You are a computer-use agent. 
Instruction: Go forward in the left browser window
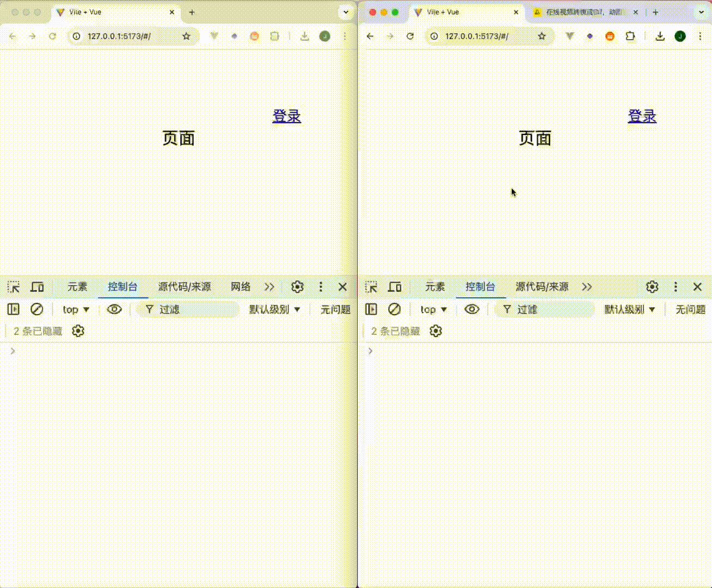(x=33, y=36)
